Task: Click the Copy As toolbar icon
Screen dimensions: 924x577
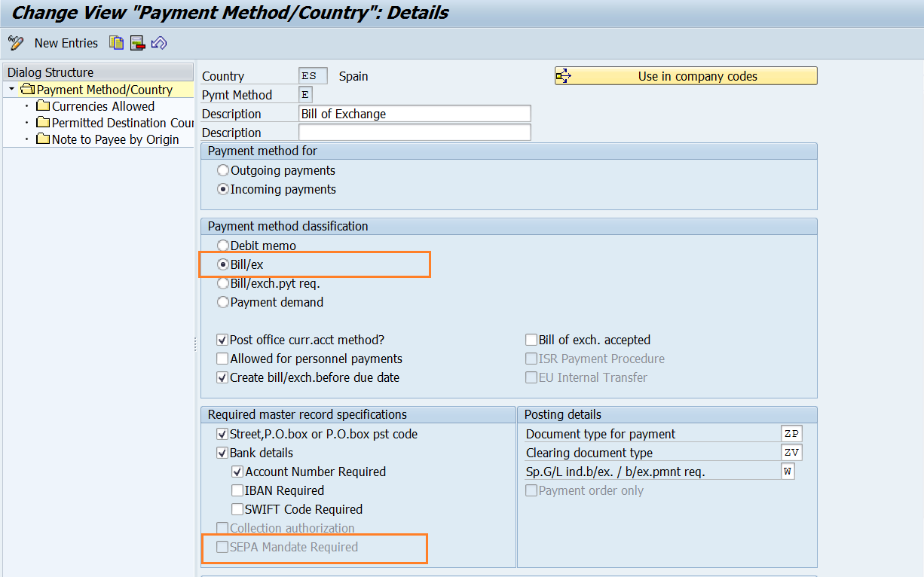Action: [116, 43]
